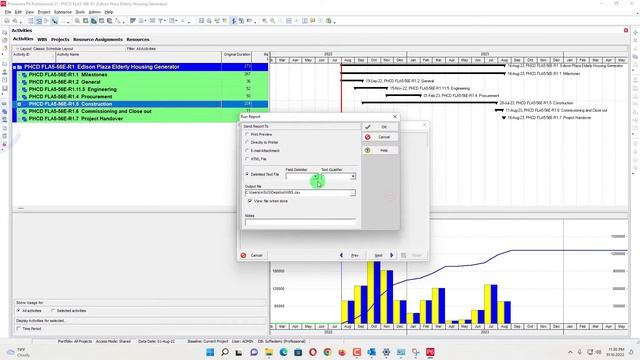The image size is (640, 360).
Task: Switch to the WBS tab
Action: tap(42, 40)
